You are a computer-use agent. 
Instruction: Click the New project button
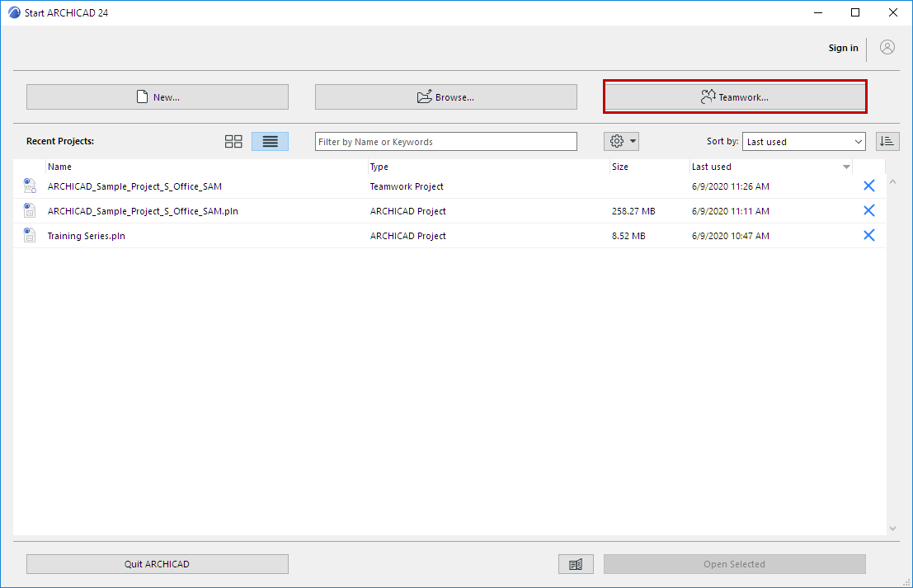(158, 97)
